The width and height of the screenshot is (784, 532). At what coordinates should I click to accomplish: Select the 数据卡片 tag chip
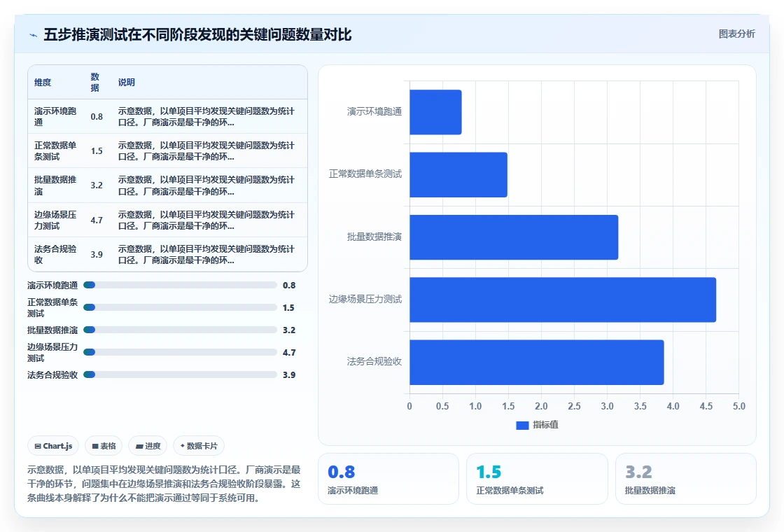point(199,446)
